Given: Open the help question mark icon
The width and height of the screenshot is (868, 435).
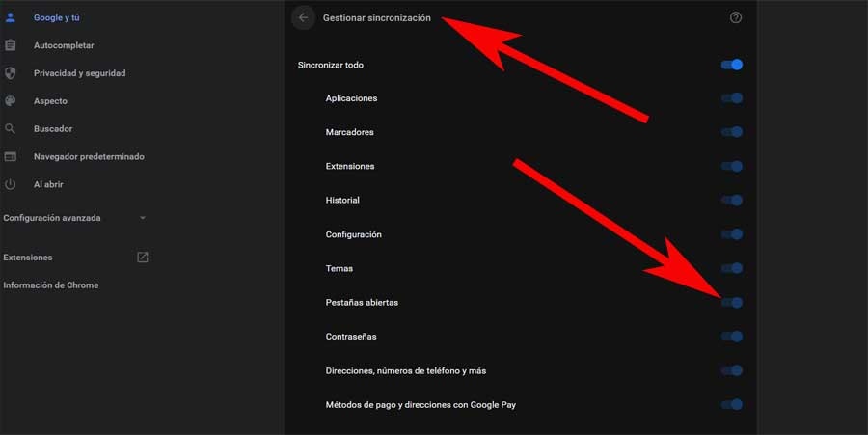Looking at the screenshot, I should pyautogui.click(x=735, y=17).
